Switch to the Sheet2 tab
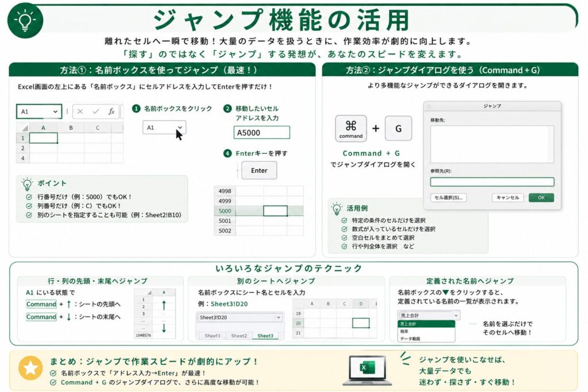 point(239,336)
